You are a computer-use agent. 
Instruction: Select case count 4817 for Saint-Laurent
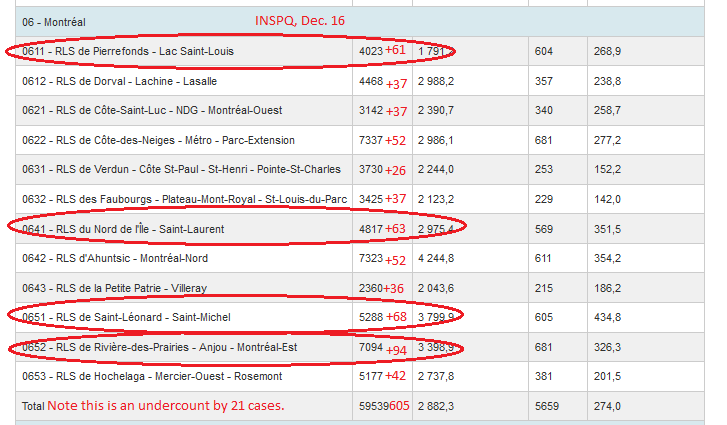[371, 229]
